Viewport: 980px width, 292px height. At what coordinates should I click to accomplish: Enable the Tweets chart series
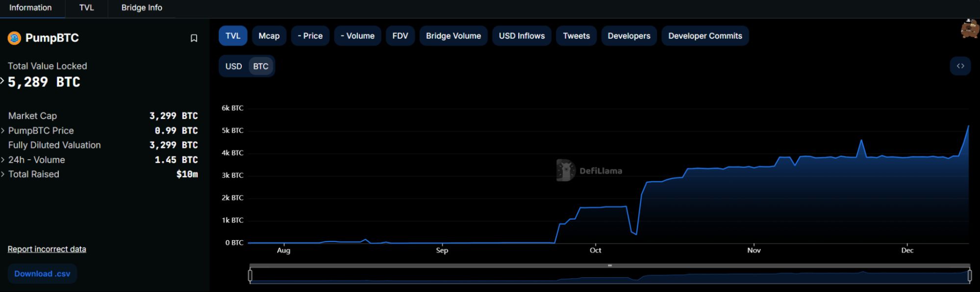[x=576, y=36]
